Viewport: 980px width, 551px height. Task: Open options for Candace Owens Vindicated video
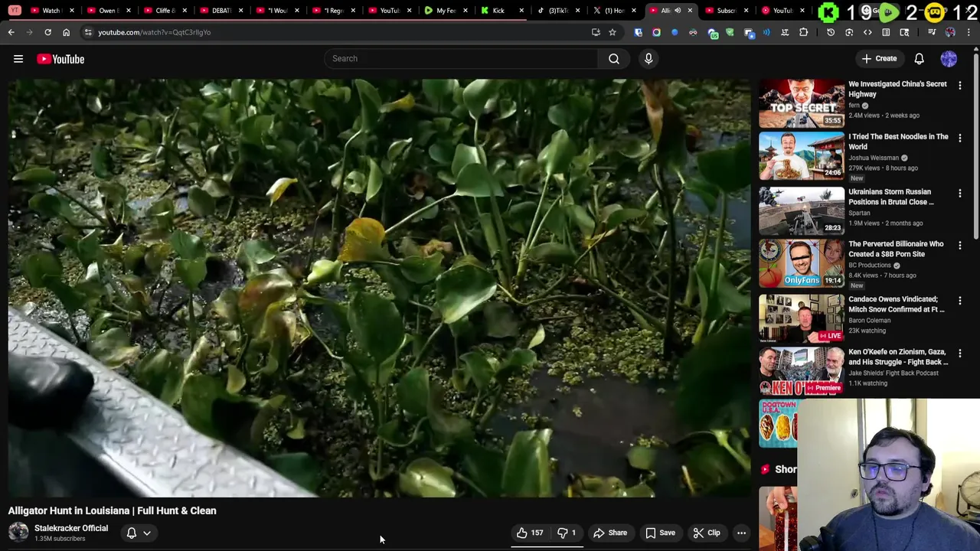click(959, 301)
